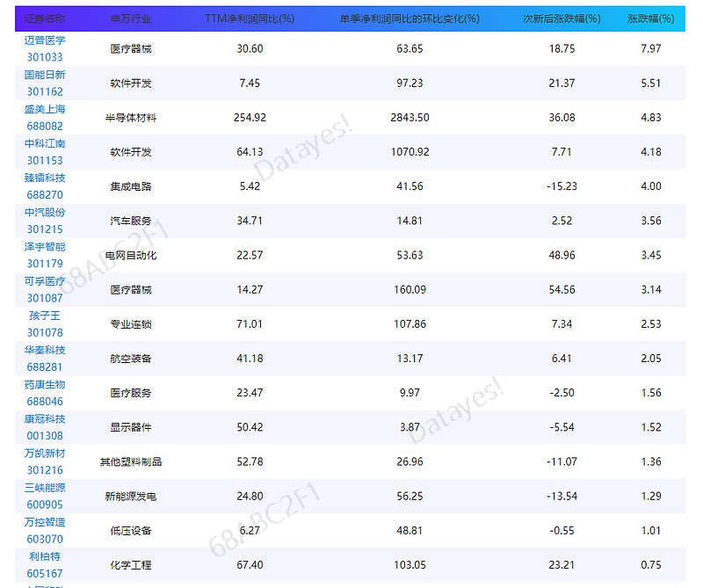Click price change value 4.00
This screenshot has height=588, width=703.
pos(650,186)
